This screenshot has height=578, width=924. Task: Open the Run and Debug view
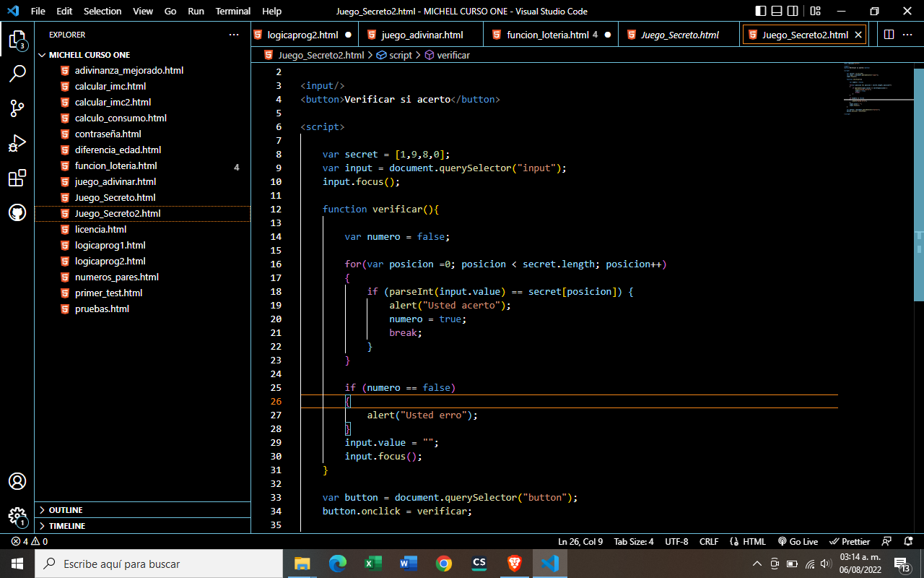pos(17,143)
